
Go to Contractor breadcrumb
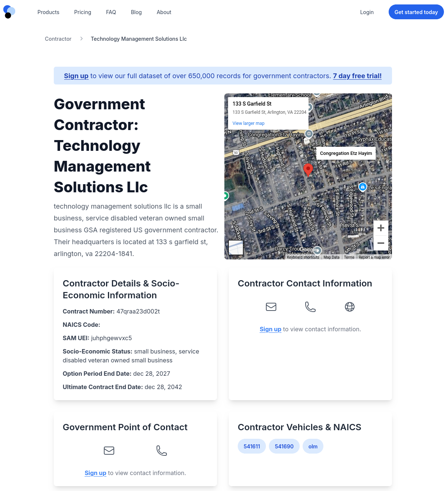pos(58,39)
